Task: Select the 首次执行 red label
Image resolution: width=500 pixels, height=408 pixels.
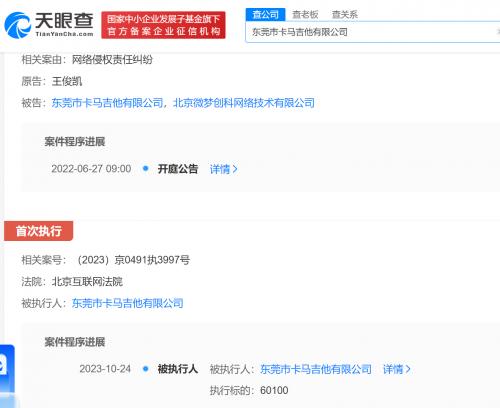Action: [39, 231]
